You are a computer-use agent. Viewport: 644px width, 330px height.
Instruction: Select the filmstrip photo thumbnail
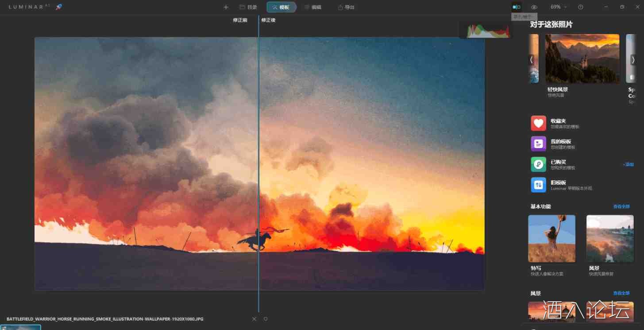pos(20,327)
